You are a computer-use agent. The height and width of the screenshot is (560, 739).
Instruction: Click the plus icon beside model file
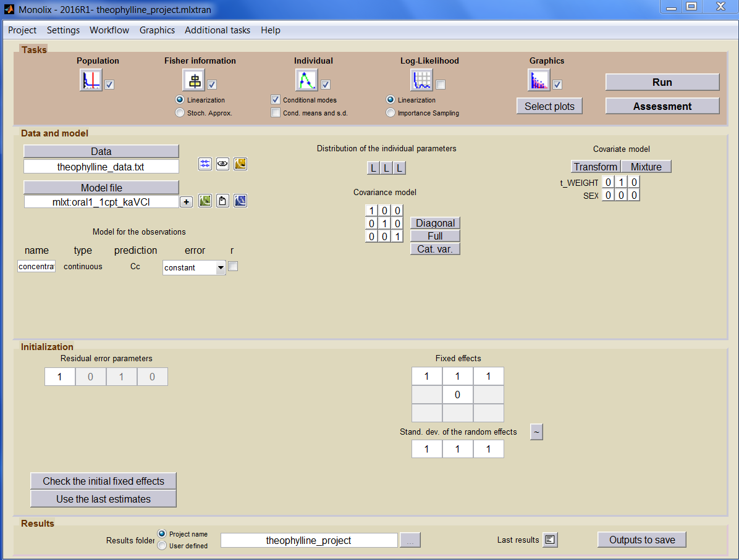186,202
